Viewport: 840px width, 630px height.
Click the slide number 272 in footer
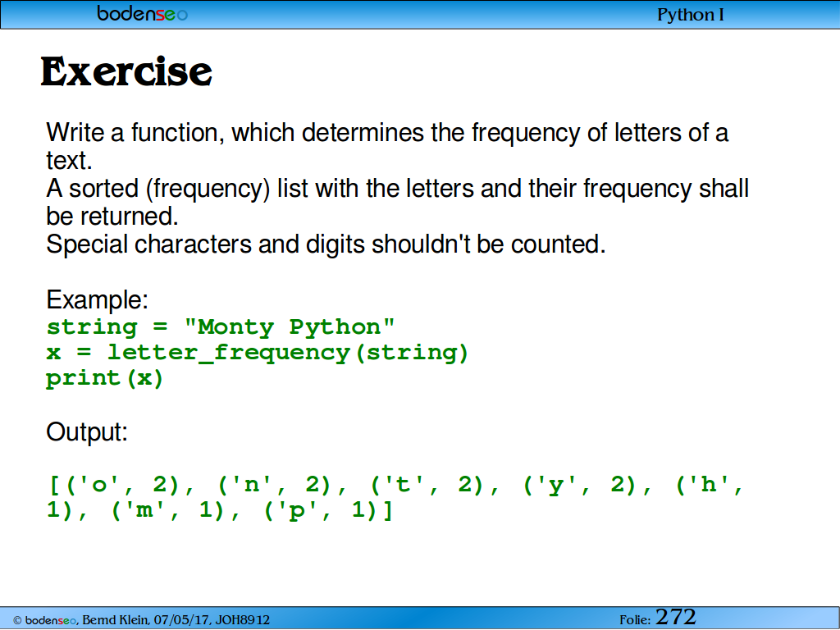pos(676,617)
